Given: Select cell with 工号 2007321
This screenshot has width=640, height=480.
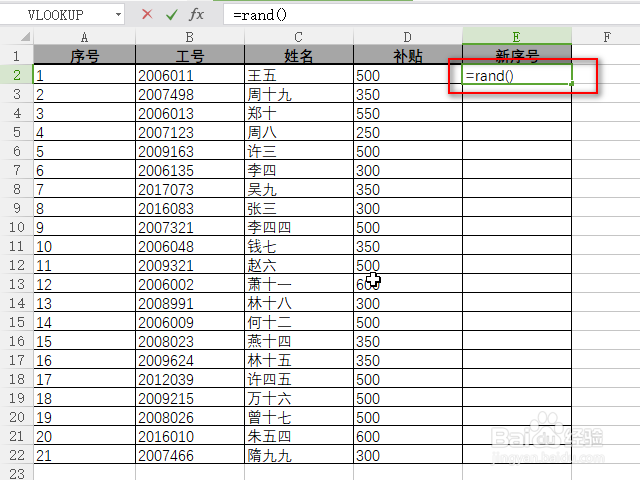Looking at the screenshot, I should [190, 227].
